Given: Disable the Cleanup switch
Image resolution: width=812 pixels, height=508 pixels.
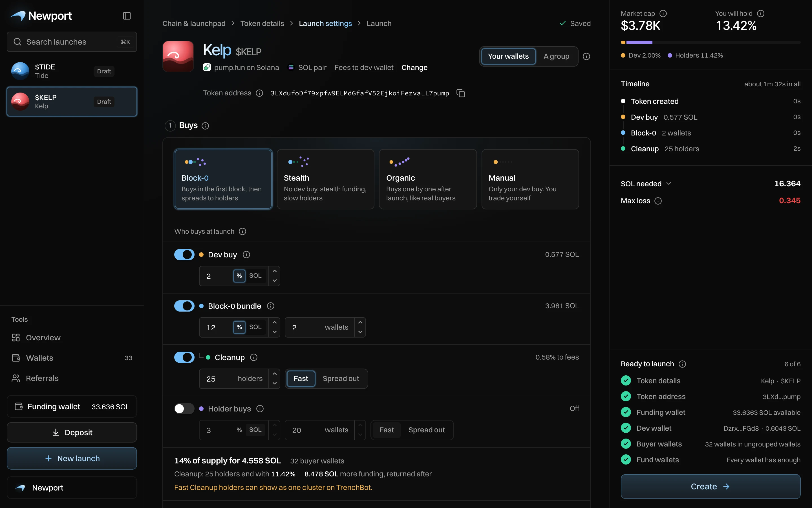Looking at the screenshot, I should (x=184, y=358).
